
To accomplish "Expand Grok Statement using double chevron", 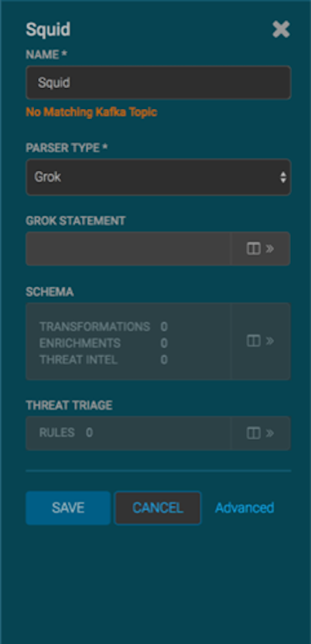I will point(270,248).
